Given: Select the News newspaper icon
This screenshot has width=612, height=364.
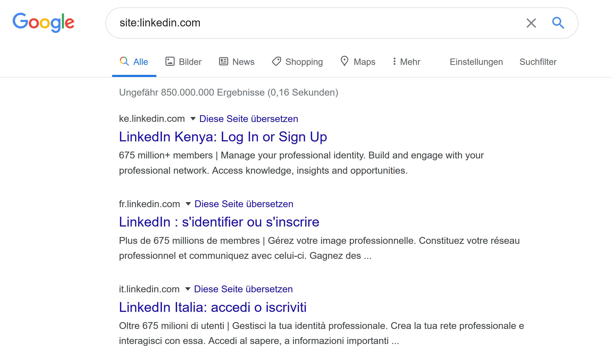Looking at the screenshot, I should [223, 61].
